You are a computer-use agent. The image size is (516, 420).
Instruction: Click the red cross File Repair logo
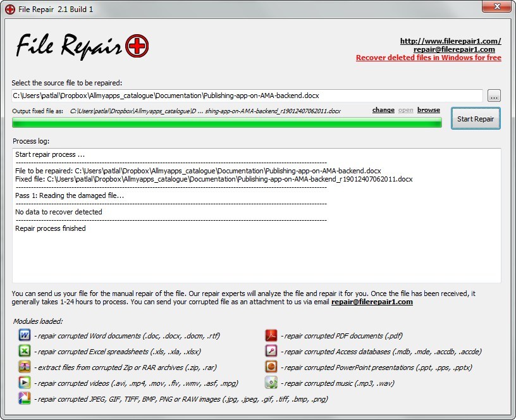pyautogui.click(x=137, y=46)
